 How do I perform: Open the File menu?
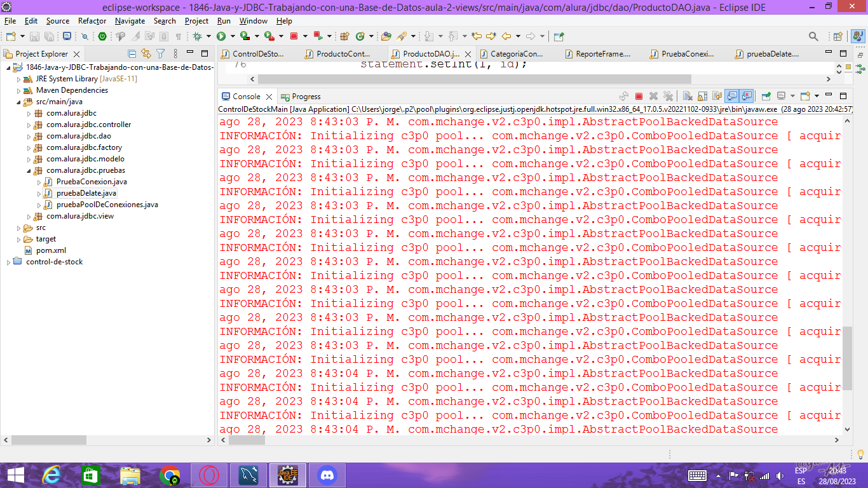[10, 21]
